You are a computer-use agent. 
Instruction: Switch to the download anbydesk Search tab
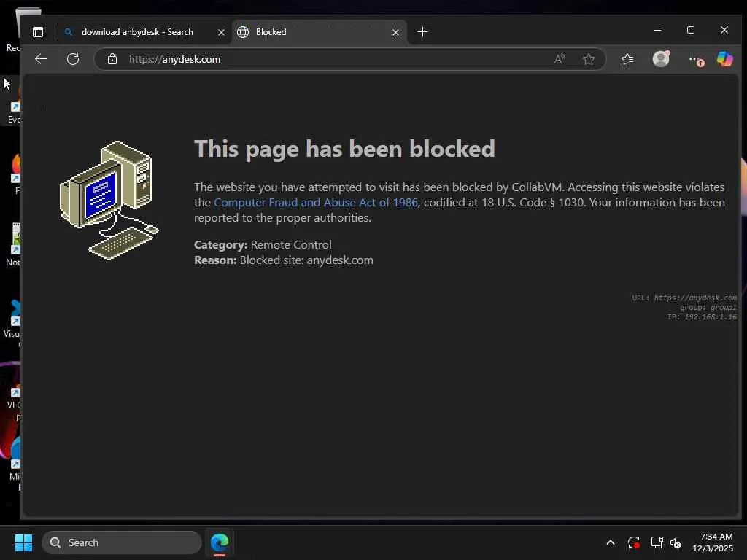(x=143, y=32)
